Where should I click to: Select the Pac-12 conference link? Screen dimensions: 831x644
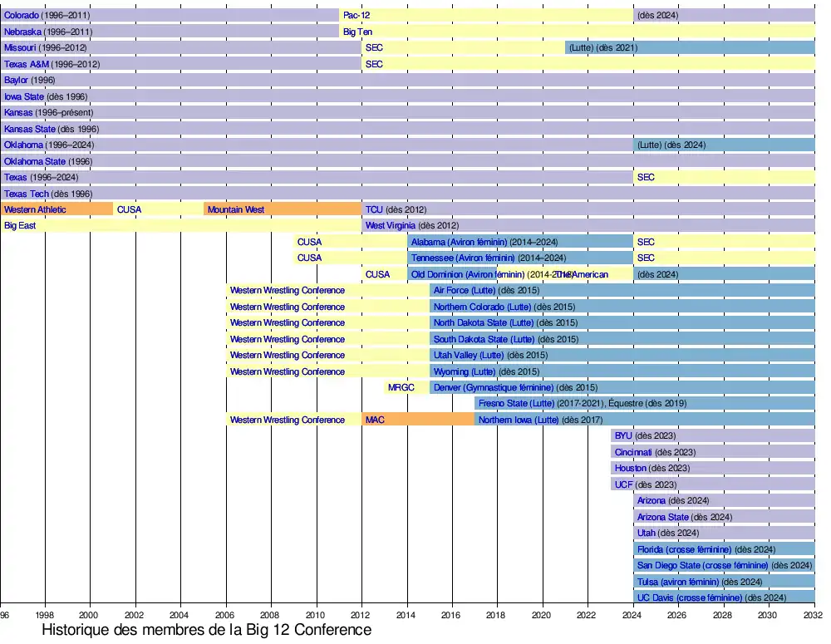(x=356, y=15)
